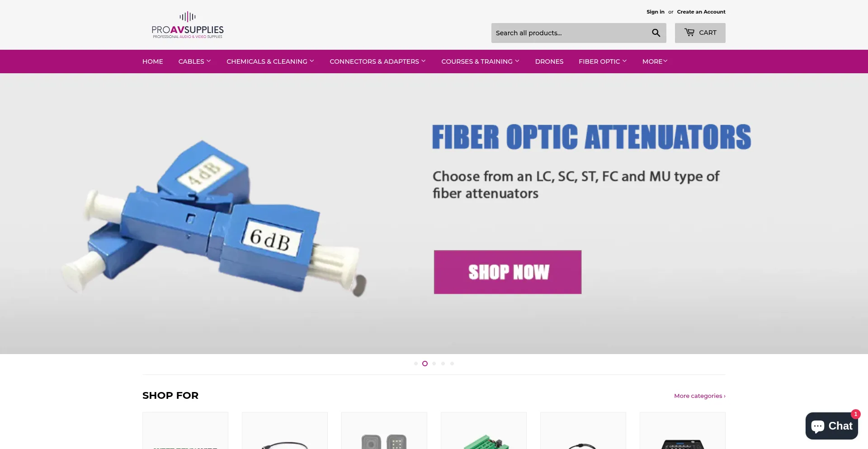Click the chat notification badge
868x449 pixels.
pyautogui.click(x=855, y=414)
